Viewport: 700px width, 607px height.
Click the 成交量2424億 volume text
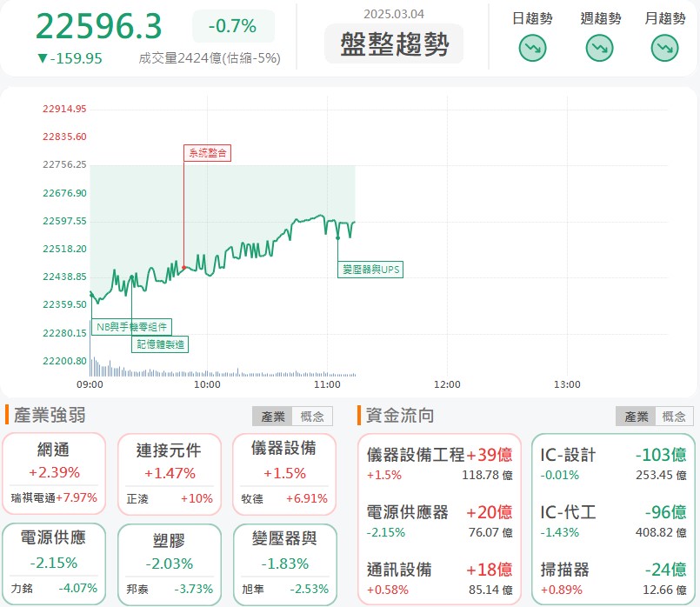(x=210, y=58)
